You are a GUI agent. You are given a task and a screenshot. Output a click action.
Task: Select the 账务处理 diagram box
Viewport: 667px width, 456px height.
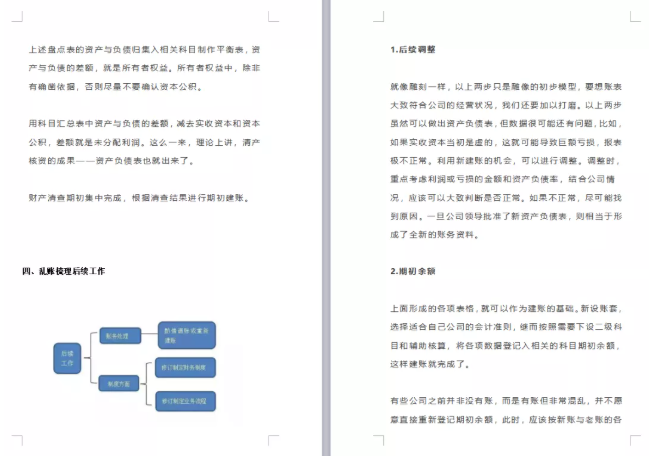[x=117, y=336]
